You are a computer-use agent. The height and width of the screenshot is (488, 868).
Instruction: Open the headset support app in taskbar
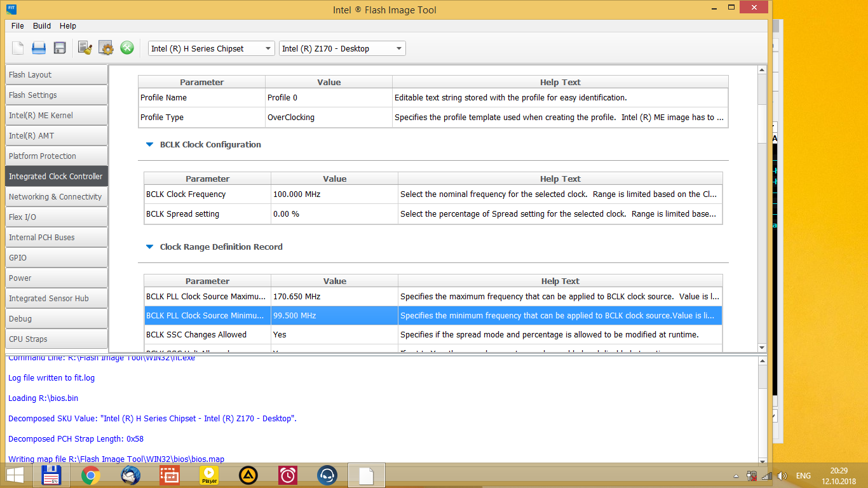327,475
